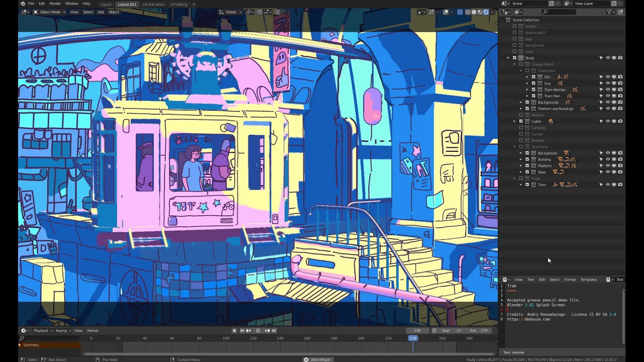The width and height of the screenshot is (644, 362).
Task: Hide the Girl collection in viewport
Action: coord(608,77)
